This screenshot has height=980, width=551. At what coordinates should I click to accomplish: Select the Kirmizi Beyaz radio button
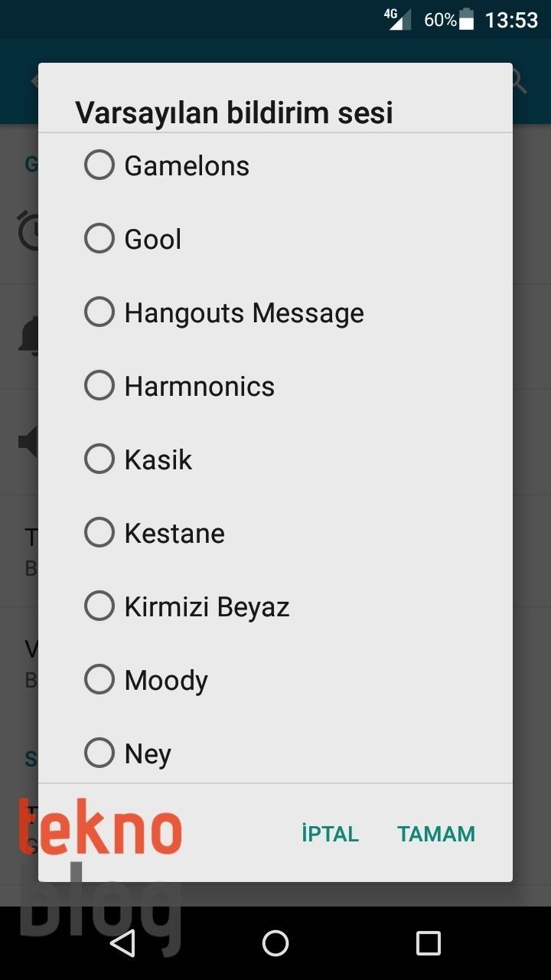[x=99, y=606]
